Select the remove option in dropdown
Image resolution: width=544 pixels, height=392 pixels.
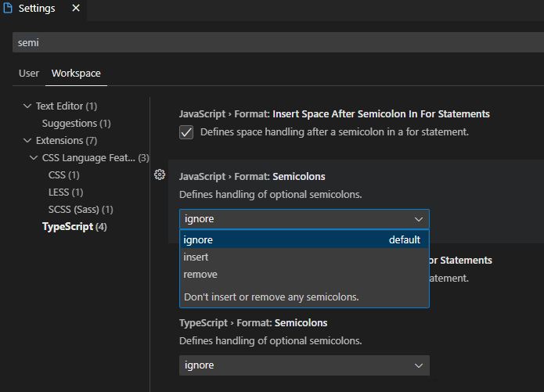[x=200, y=275]
